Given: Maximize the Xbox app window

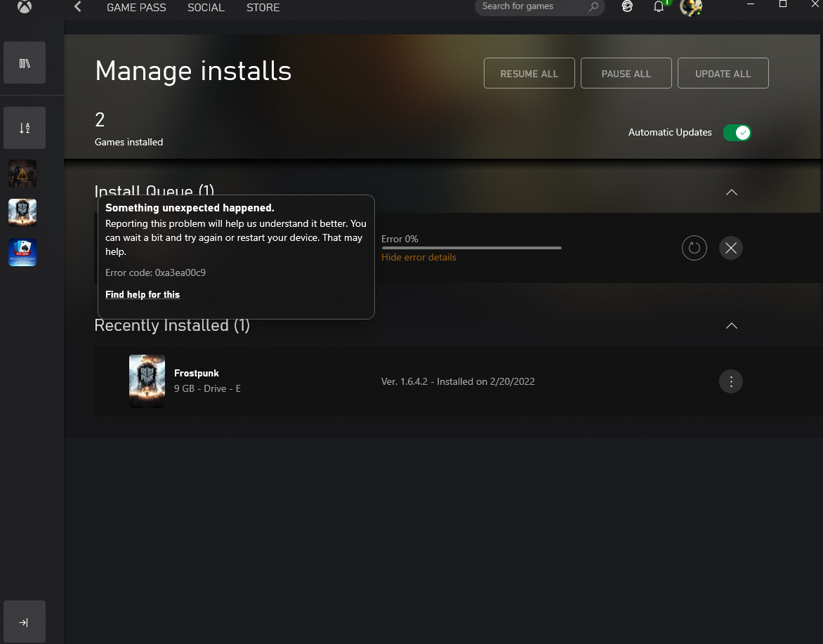Looking at the screenshot, I should [x=782, y=4].
